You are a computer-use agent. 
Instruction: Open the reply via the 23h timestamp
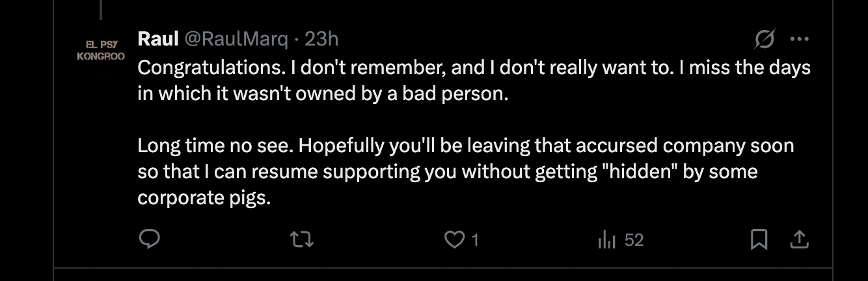pos(321,40)
